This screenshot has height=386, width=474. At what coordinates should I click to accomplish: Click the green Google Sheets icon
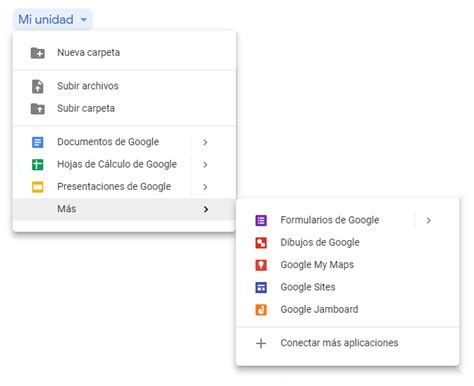point(38,165)
